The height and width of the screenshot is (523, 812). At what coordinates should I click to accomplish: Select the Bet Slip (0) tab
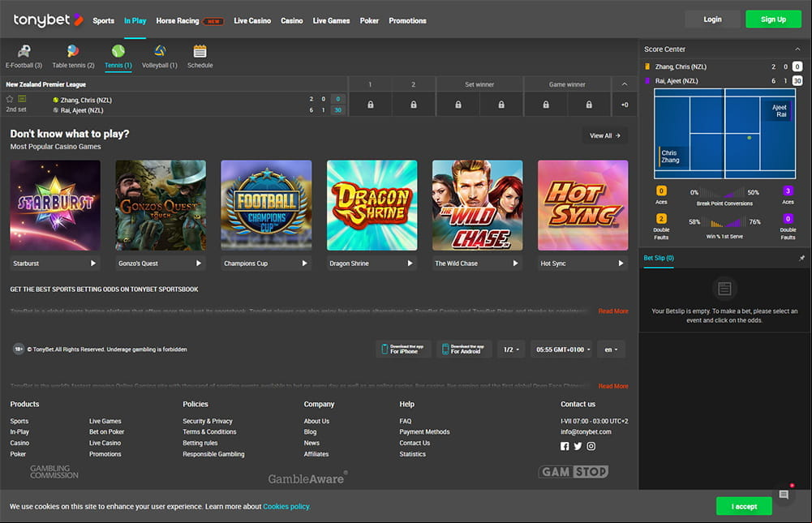(x=659, y=258)
